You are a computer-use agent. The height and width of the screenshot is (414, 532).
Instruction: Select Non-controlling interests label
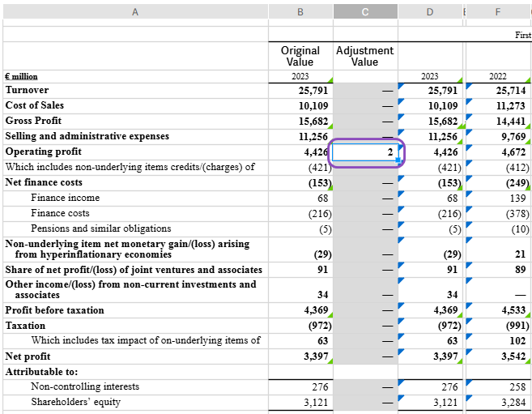coord(85,386)
